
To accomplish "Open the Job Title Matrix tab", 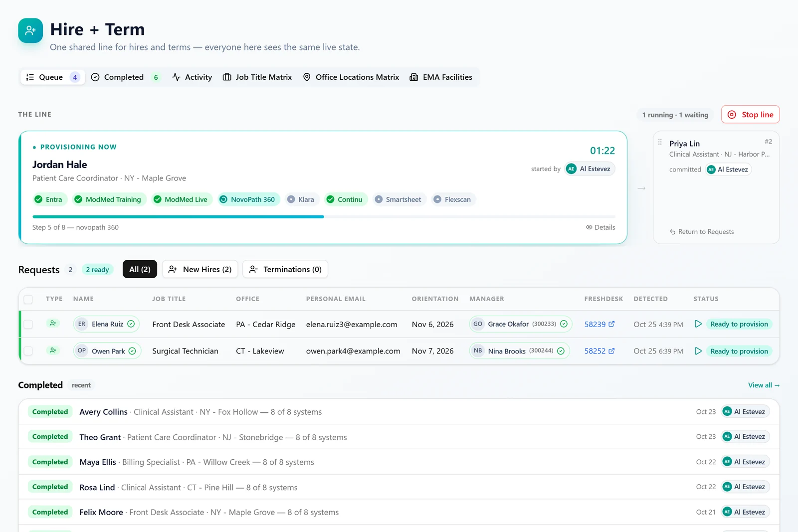I will point(257,77).
